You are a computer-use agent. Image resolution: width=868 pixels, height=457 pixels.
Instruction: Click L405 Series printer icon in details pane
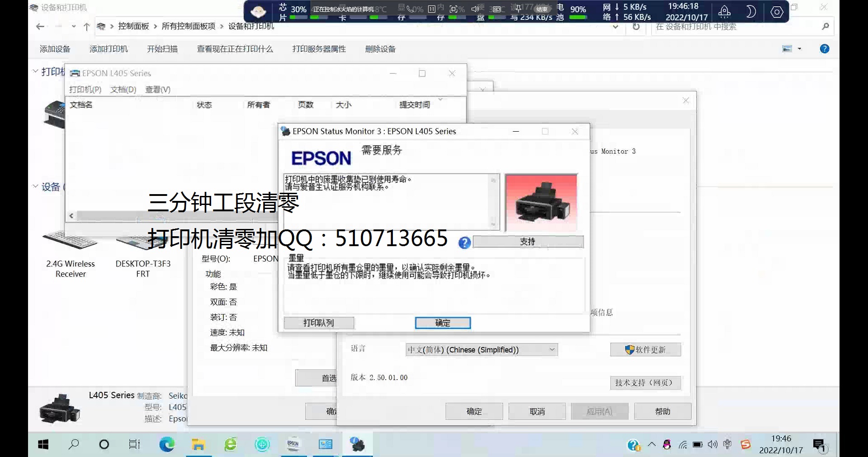pos(60,409)
